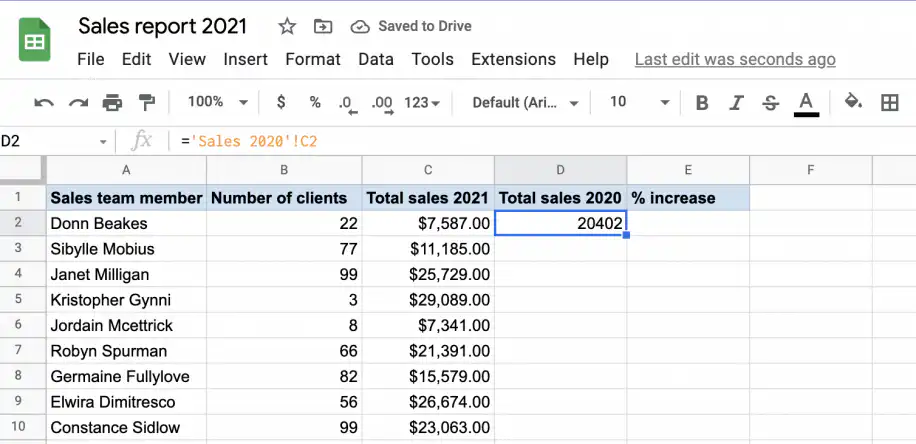Open the Default (Arial) font dropdown
This screenshot has width=916, height=444.
pos(525,103)
